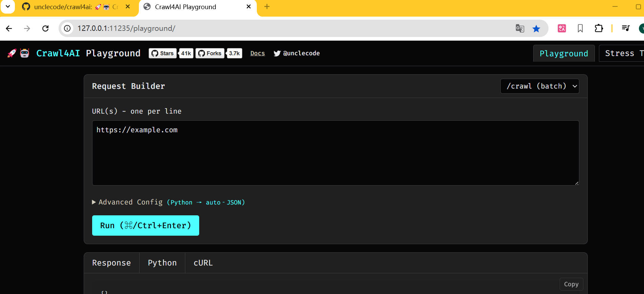Click the 3.7k forks count
The image size is (644, 294).
[x=234, y=53]
